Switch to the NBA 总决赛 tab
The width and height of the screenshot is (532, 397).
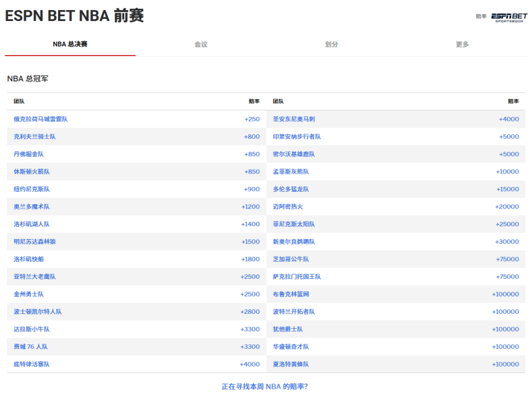70,44
